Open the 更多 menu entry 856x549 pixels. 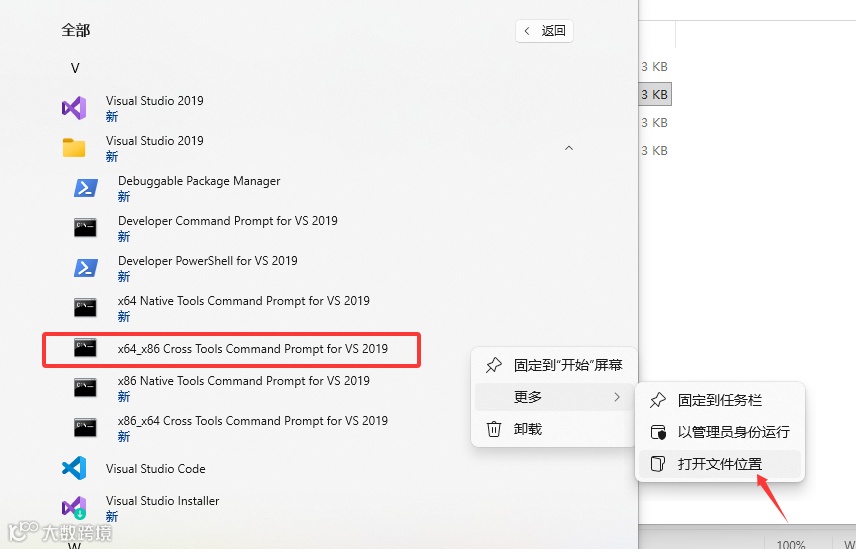click(554, 397)
